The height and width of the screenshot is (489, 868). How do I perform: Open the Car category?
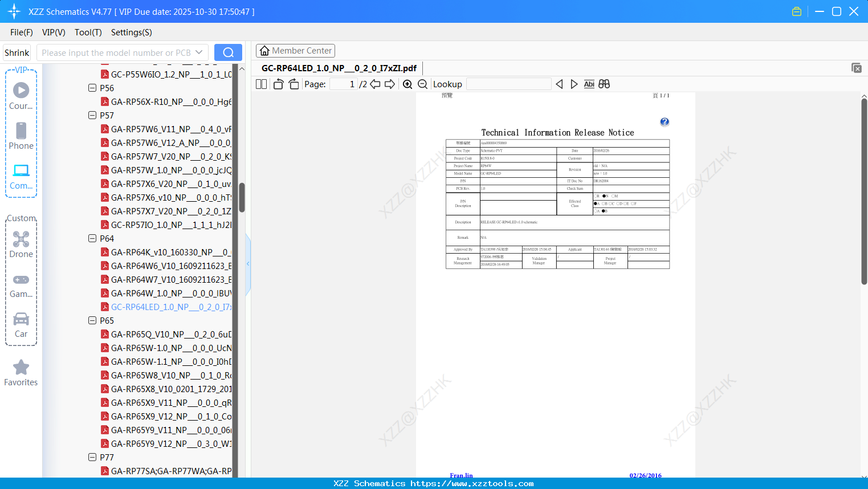[21, 324]
